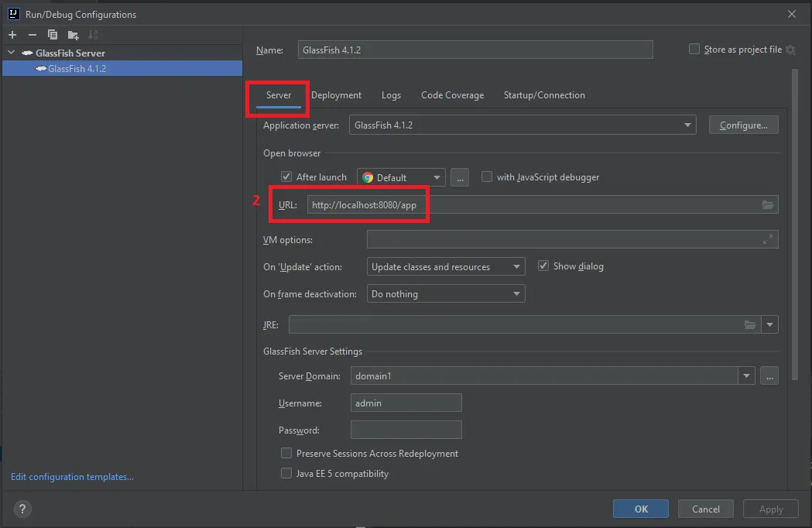Click the Password field

(406, 430)
